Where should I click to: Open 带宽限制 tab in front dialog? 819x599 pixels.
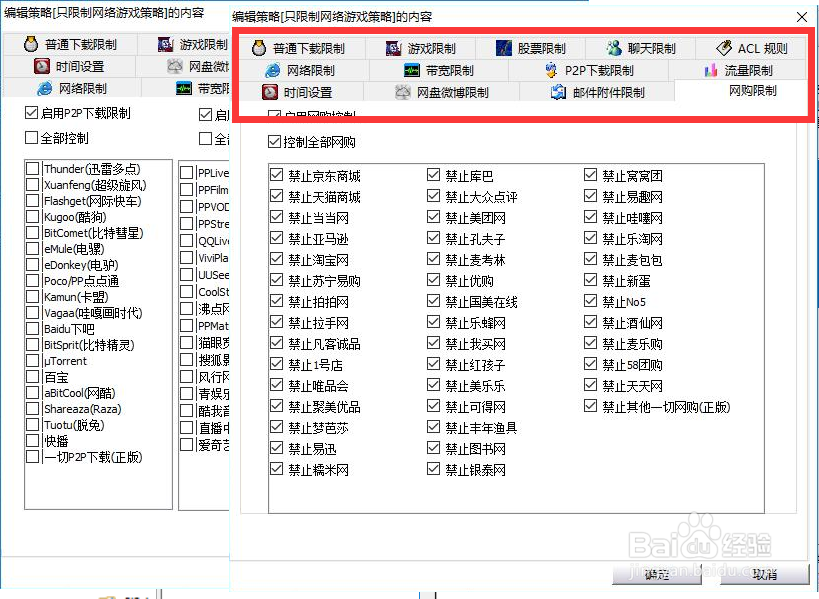[439, 71]
